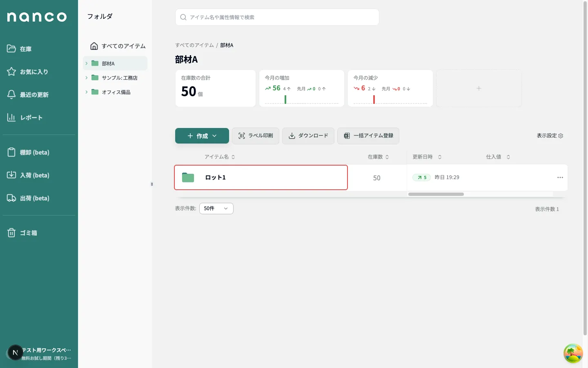Click the ゴミ箱 trash can icon
The height and width of the screenshot is (368, 588).
coord(11,233)
